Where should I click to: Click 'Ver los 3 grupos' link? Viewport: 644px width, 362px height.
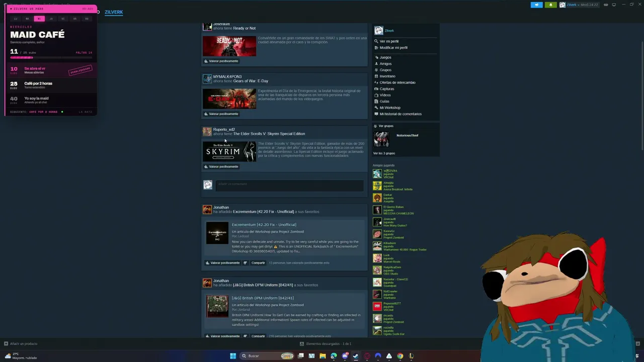384,153
